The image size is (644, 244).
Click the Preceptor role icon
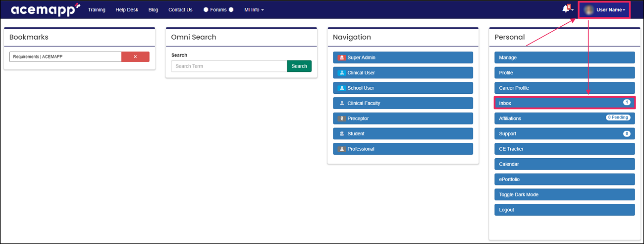coord(341,119)
